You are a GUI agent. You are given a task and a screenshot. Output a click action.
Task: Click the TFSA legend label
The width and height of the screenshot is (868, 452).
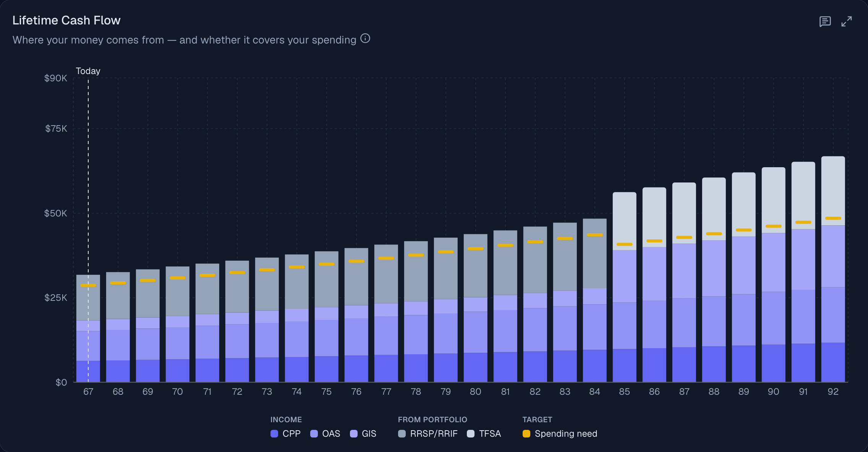(x=490, y=434)
